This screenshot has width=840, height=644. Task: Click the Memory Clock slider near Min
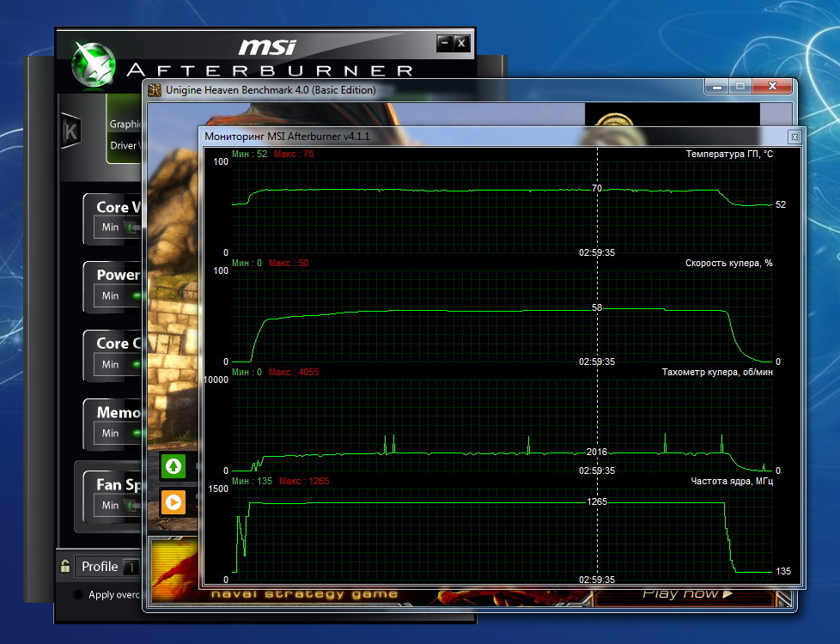137,433
